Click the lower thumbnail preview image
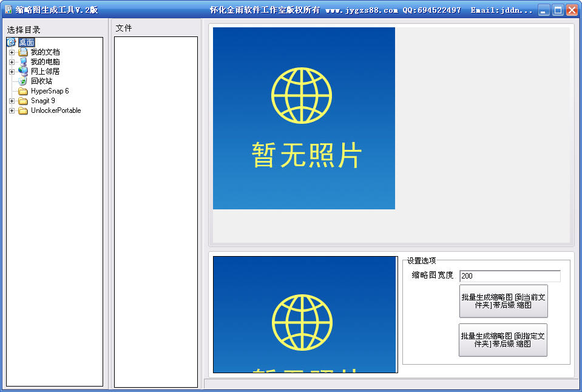The image size is (582, 392). [305, 314]
